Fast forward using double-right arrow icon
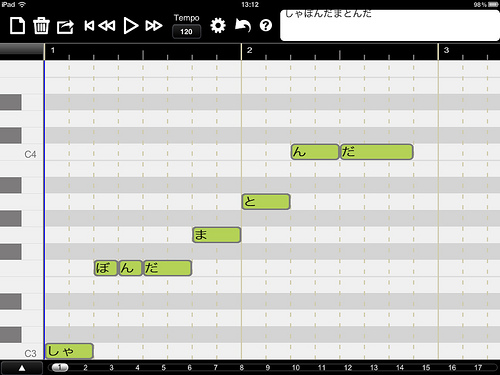The width and height of the screenshot is (500, 375). tap(154, 26)
